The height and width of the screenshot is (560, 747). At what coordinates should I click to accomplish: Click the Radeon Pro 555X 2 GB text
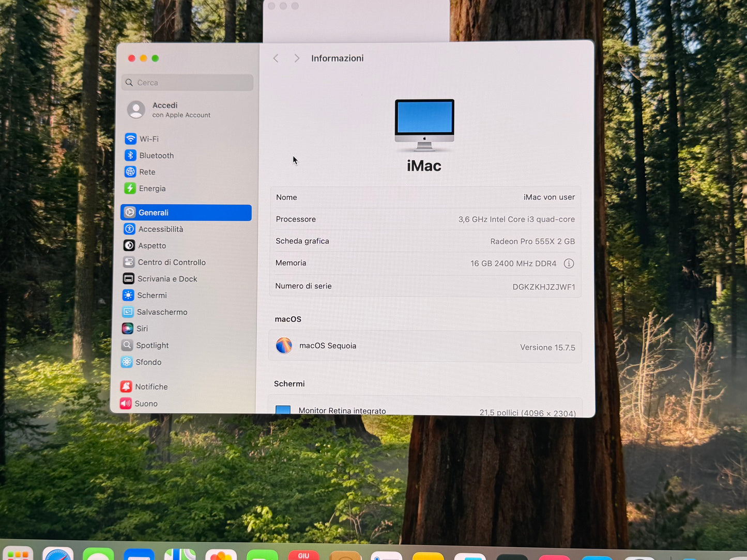(x=532, y=241)
